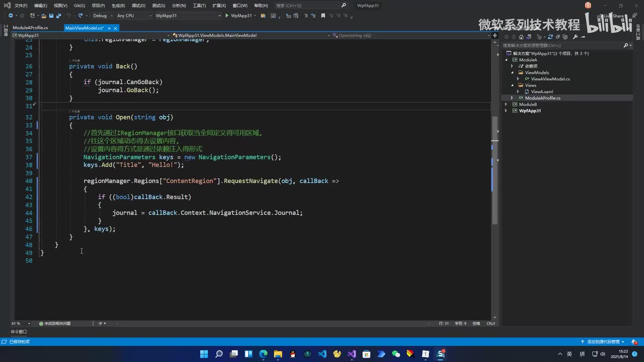Switch to the ModuleAProfile.cs tab
Viewport: 644px width, 362px height.
(x=30, y=28)
